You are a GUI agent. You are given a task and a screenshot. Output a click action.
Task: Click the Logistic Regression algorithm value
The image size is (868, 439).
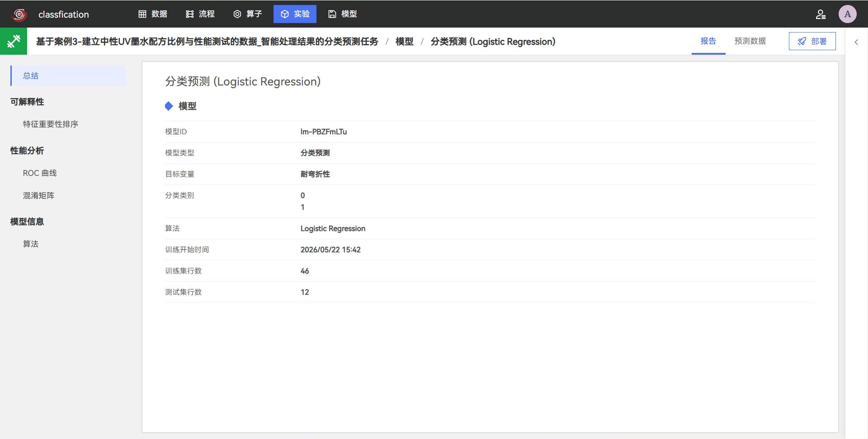(333, 228)
